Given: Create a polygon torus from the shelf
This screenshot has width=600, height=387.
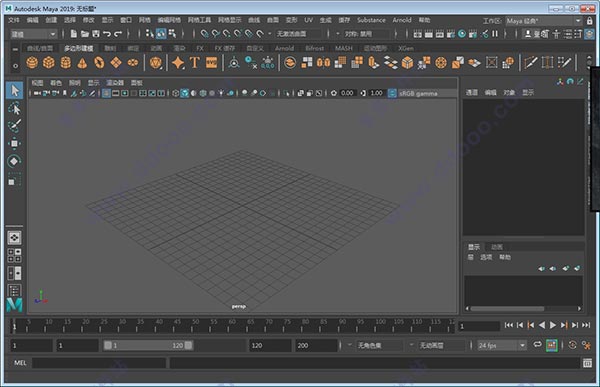Looking at the screenshot, I should pos(99,62).
